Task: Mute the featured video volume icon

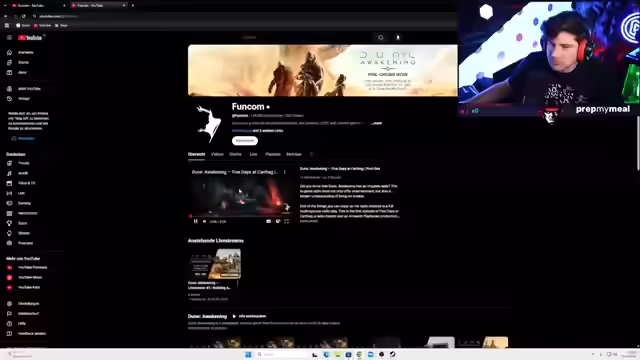Action: click(x=204, y=221)
